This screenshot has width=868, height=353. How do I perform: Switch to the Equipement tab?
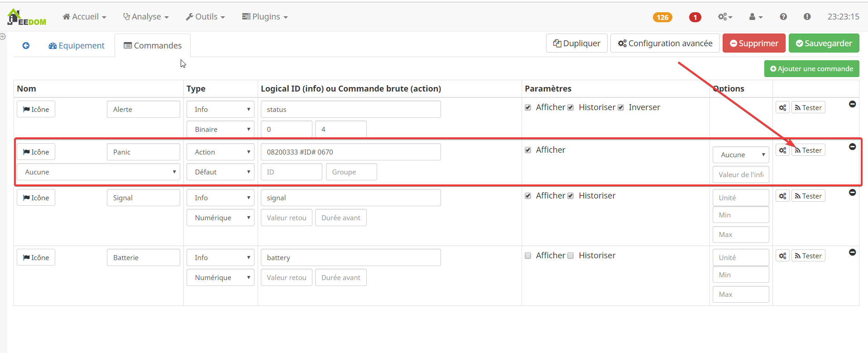[x=77, y=45]
